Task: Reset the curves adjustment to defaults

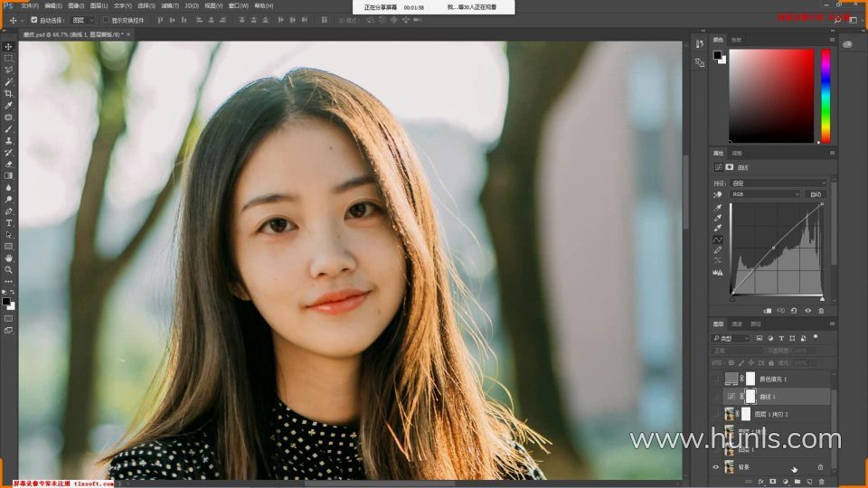Action: (x=794, y=311)
